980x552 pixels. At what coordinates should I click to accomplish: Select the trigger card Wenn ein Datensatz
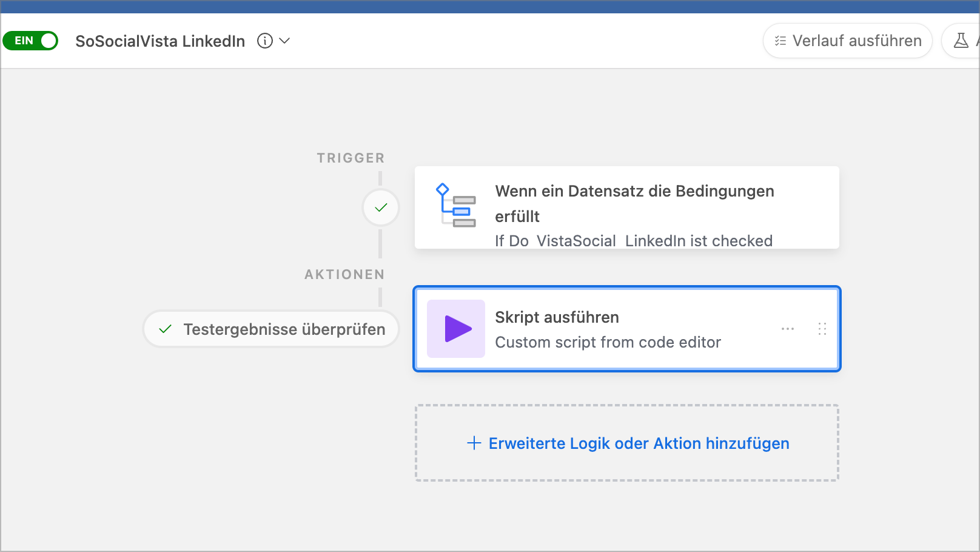pos(627,207)
